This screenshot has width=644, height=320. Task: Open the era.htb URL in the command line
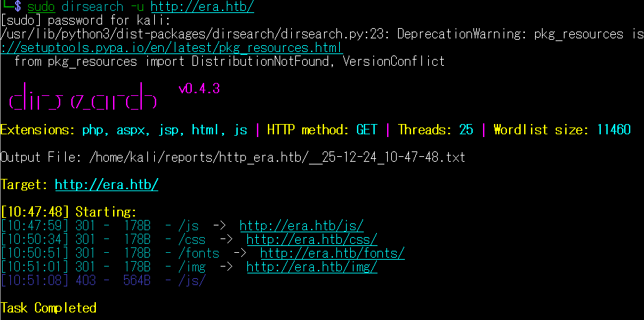(201, 7)
